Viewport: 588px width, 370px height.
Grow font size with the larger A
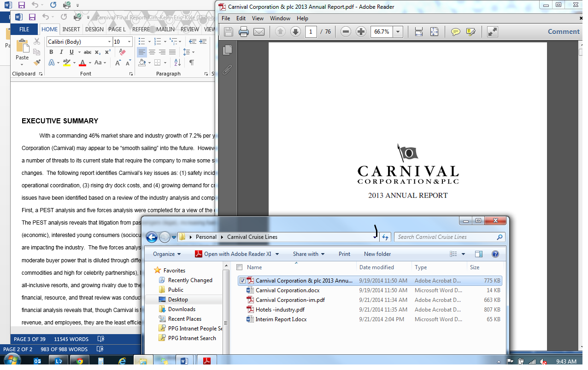click(118, 62)
